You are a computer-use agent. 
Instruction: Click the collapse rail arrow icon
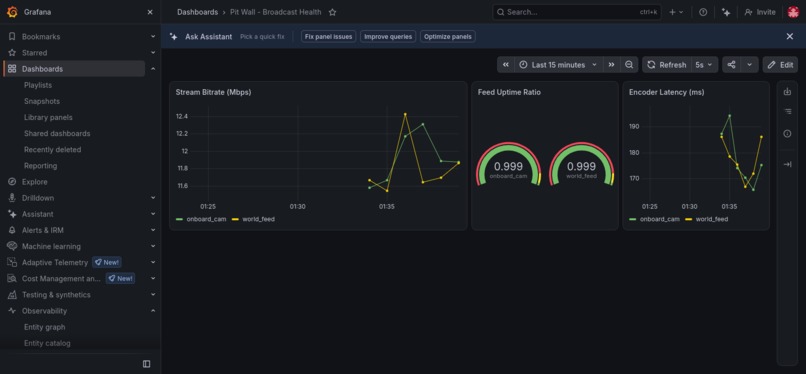tap(787, 164)
